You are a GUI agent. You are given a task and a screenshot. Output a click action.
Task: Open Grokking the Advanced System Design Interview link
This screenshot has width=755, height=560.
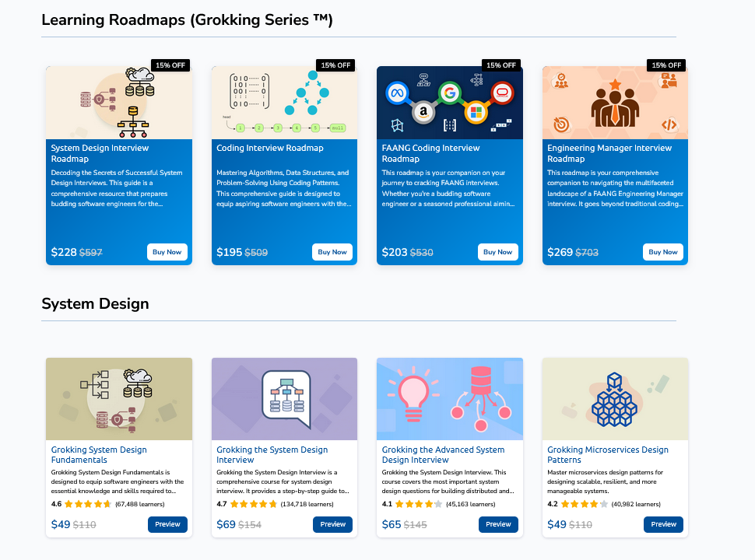click(443, 455)
